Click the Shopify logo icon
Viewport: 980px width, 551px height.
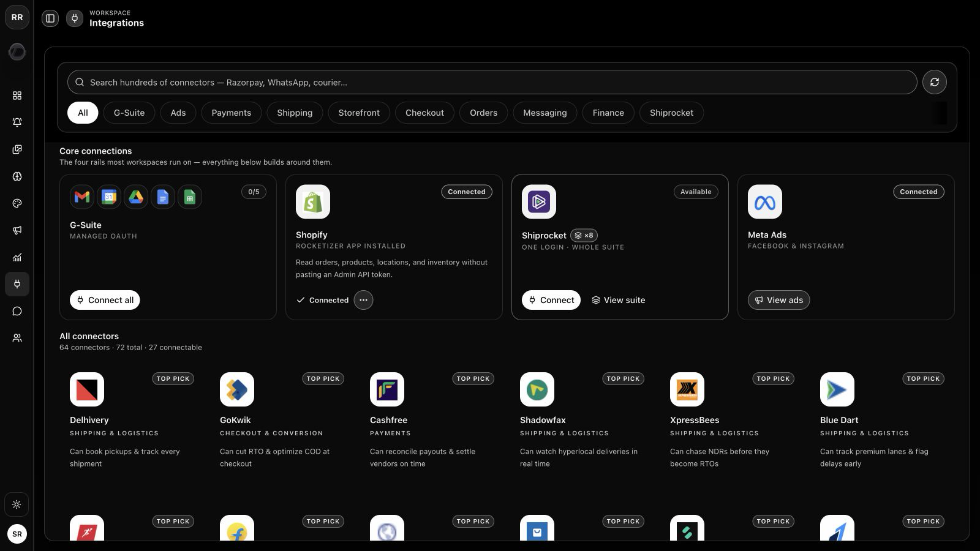click(313, 202)
